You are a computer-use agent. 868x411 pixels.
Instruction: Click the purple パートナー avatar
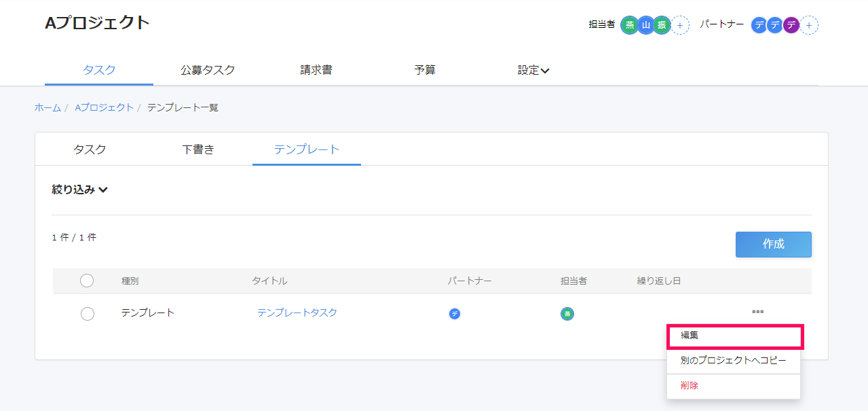[x=791, y=25]
